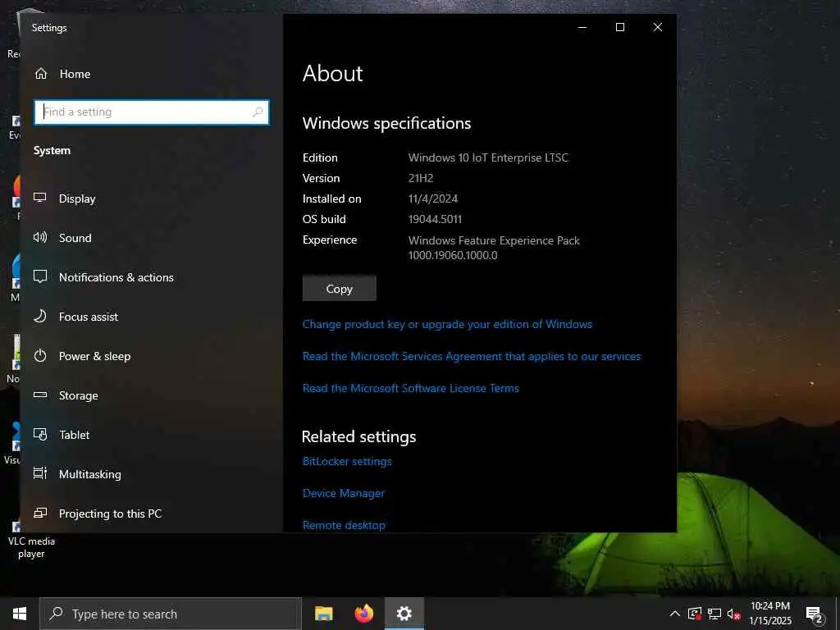Open Change product key or upgrade link
Image resolution: width=840 pixels, height=630 pixels.
(x=447, y=324)
